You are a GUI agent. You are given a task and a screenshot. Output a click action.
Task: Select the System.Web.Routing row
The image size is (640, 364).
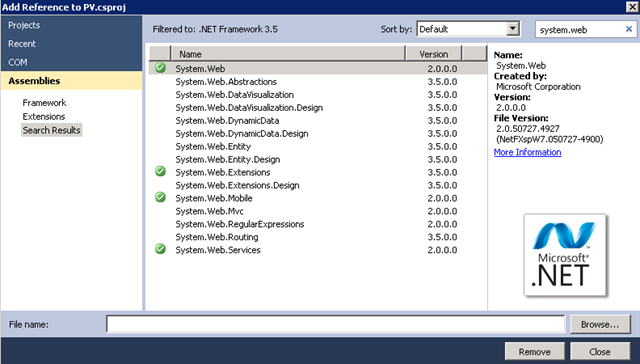(x=318, y=237)
